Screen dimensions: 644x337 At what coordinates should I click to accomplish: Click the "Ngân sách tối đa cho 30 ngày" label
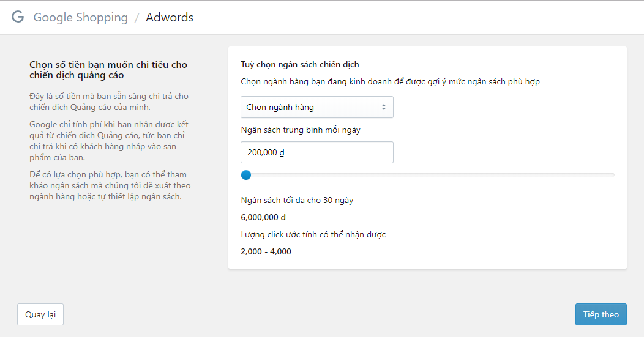(297, 200)
